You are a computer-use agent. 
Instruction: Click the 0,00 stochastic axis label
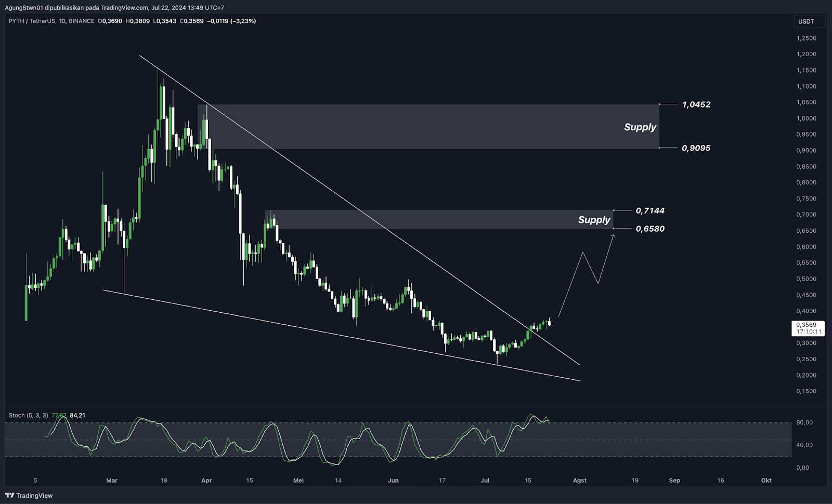(x=803, y=468)
